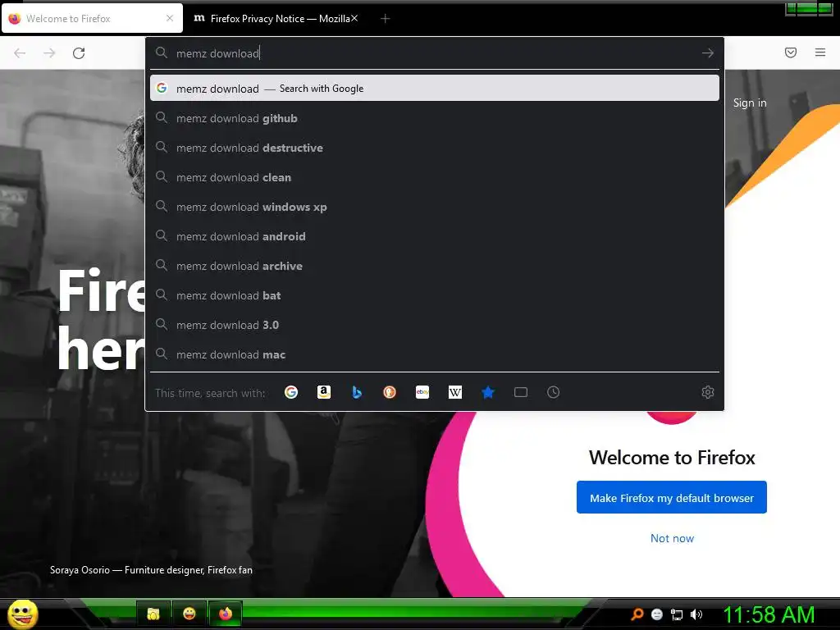Click in the address bar text field
This screenshot has height=630, width=840.
pyautogui.click(x=434, y=53)
